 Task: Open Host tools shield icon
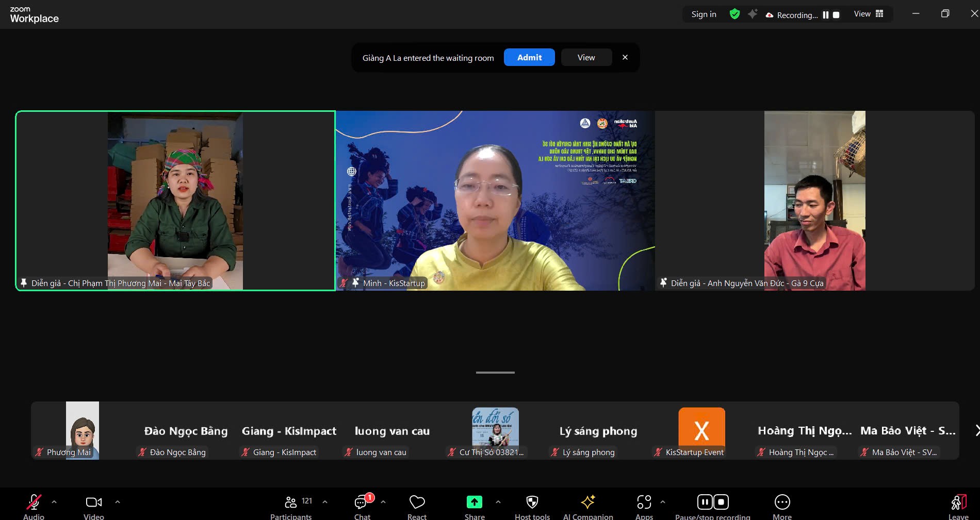[x=532, y=502]
